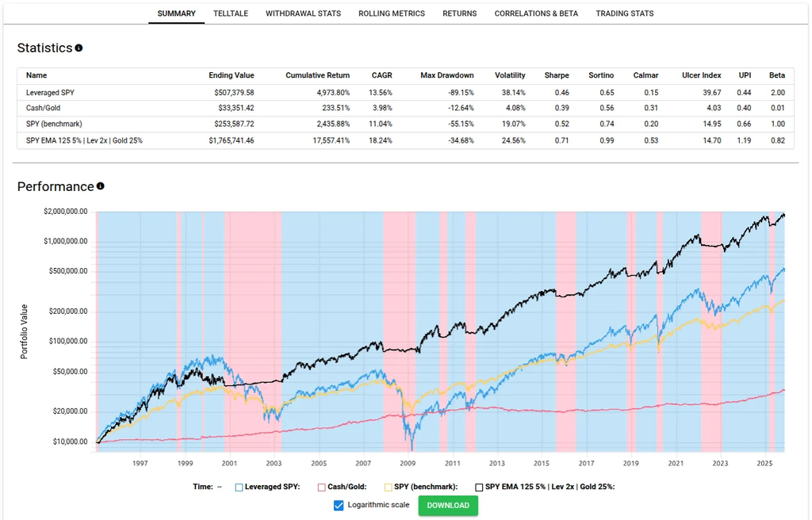This screenshot has width=812, height=520.
Task: Sort the table by the Name column header
Action: [36, 75]
